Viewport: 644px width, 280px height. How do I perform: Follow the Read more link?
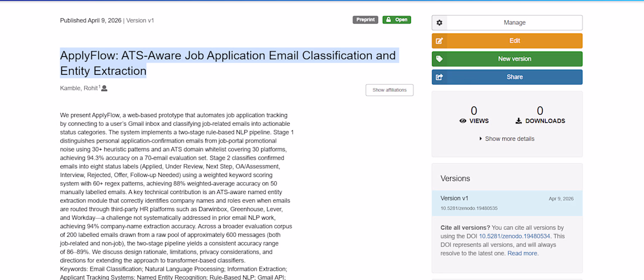point(522,253)
